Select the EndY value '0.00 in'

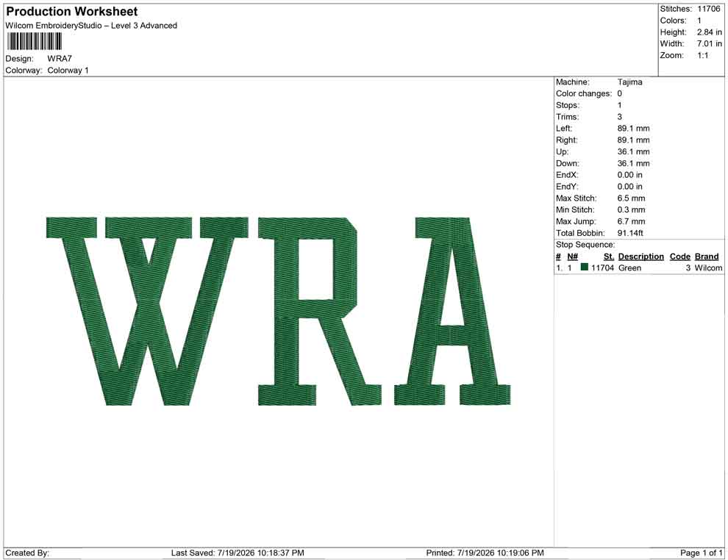[630, 187]
